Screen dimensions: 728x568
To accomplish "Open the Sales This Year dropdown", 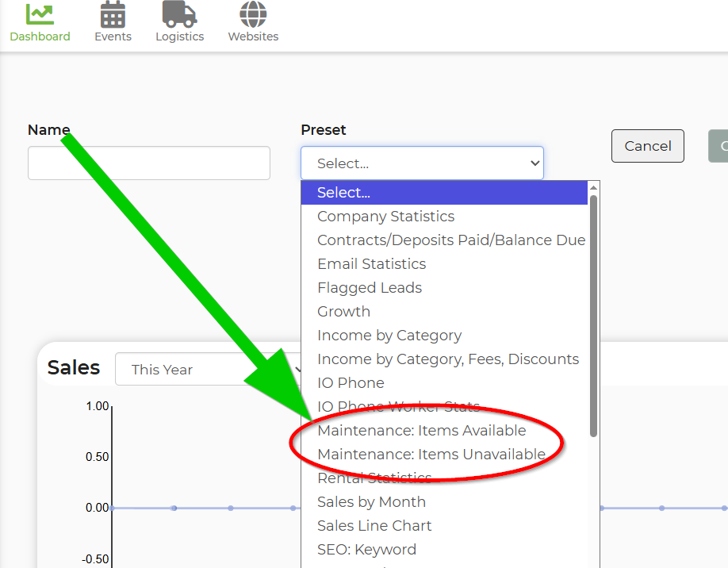I will click(210, 370).
